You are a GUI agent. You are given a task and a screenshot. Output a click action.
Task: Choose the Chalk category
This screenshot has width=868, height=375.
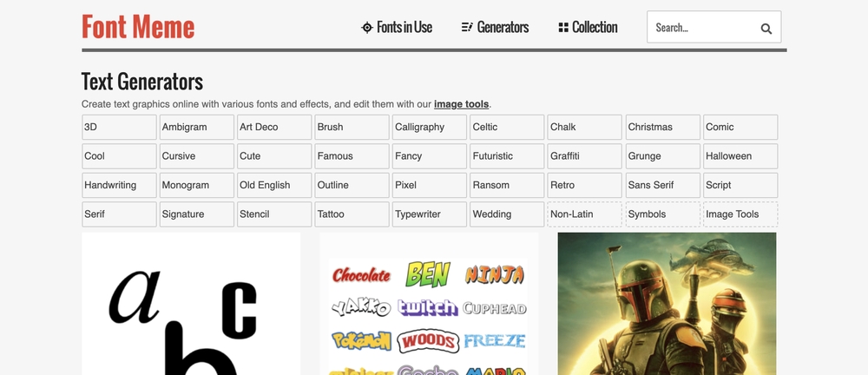(584, 127)
